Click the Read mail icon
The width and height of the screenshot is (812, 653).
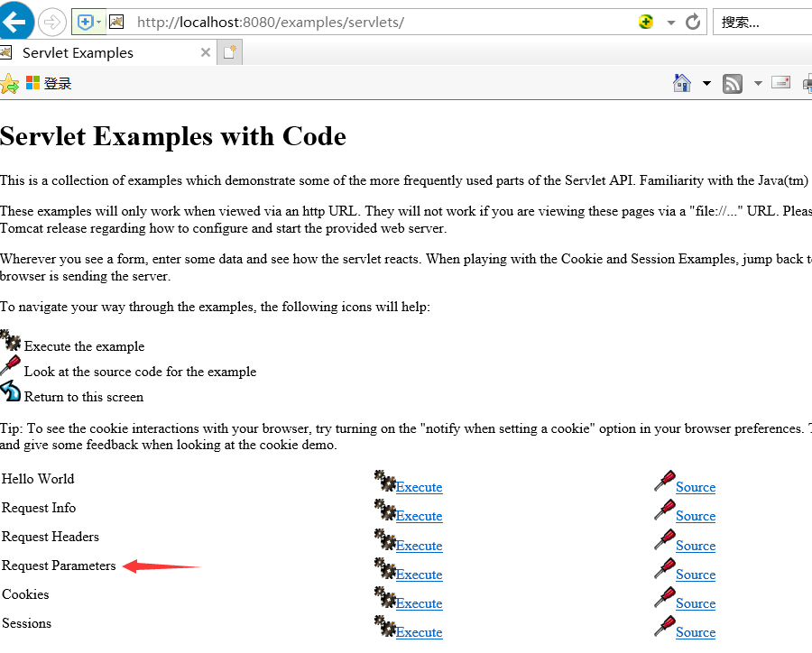click(x=780, y=82)
